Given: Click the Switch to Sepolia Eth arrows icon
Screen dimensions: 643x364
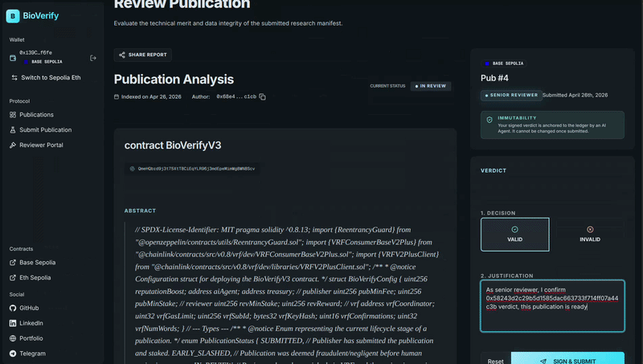Looking at the screenshot, I should 14,77.
